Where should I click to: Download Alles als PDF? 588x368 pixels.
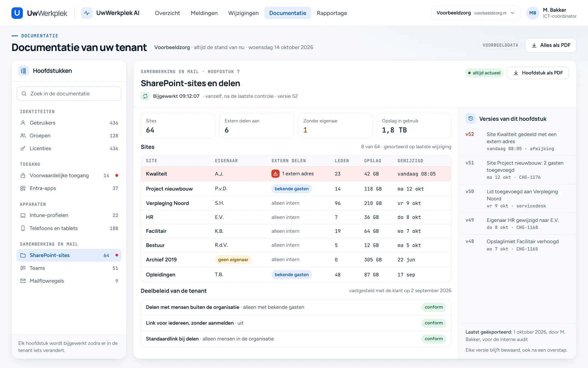(551, 45)
